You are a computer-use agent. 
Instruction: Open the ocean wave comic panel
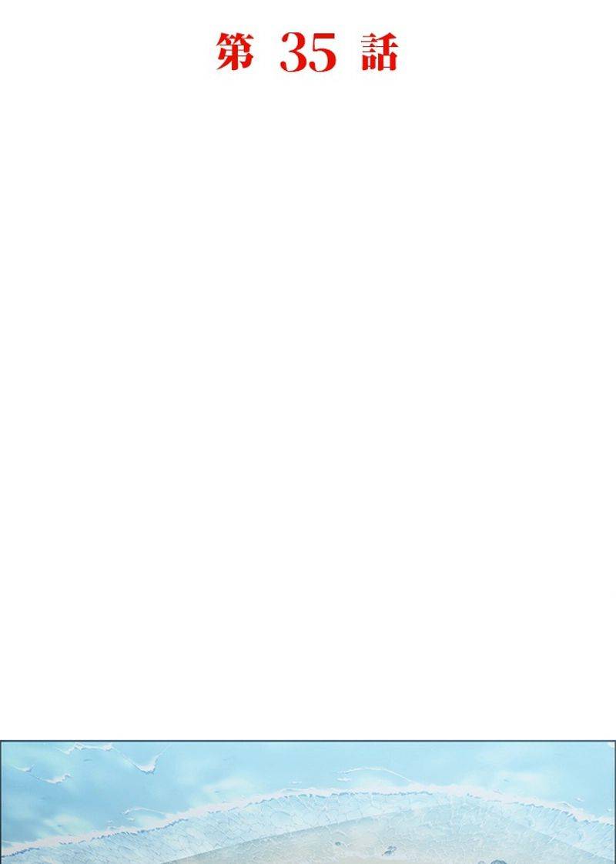coord(308,802)
